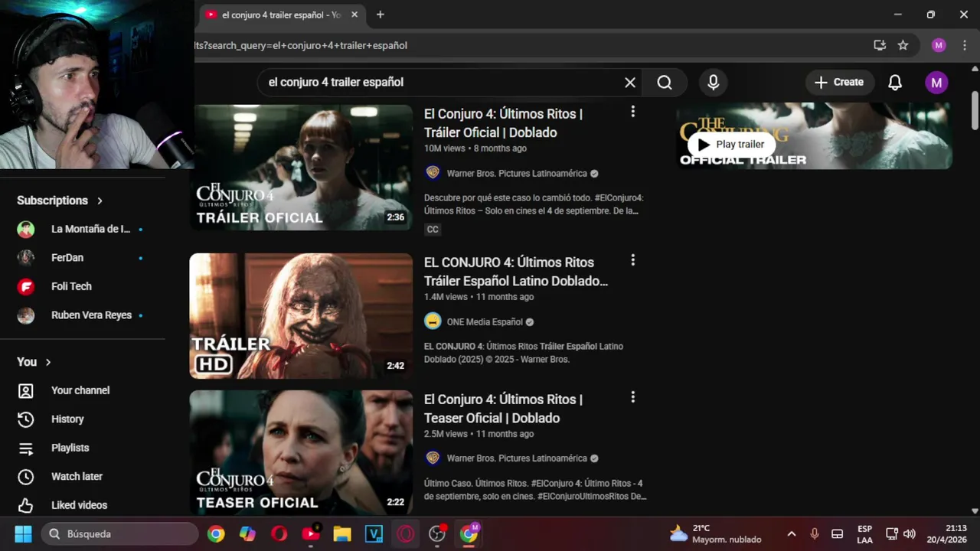Visit Warner Bros. channel under Tráiler Oficial
This screenshot has height=551, width=980.
pyautogui.click(x=517, y=174)
